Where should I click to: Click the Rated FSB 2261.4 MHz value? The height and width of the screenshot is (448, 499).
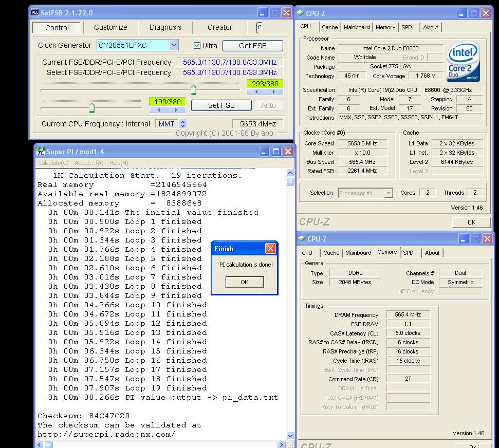362,171
